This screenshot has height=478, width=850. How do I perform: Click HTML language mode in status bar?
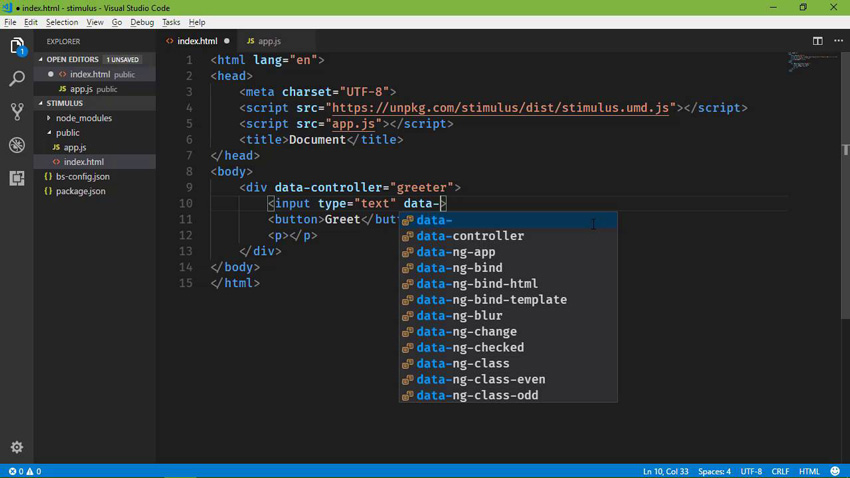[809, 471]
